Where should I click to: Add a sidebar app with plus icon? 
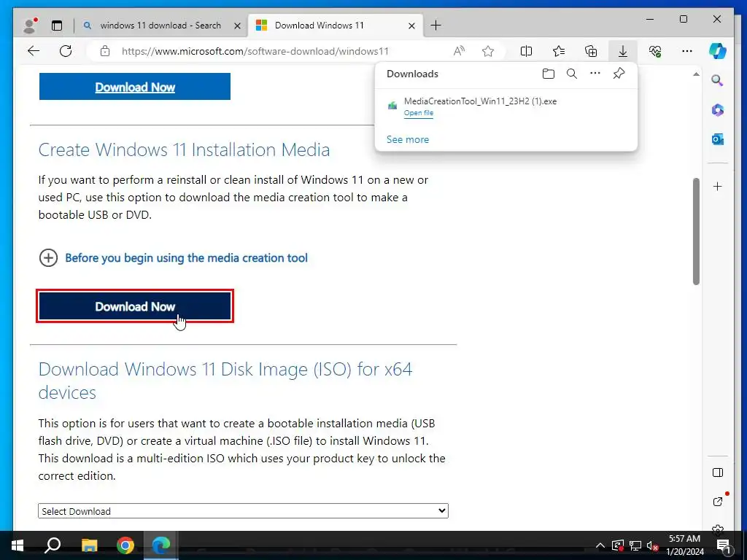(718, 186)
